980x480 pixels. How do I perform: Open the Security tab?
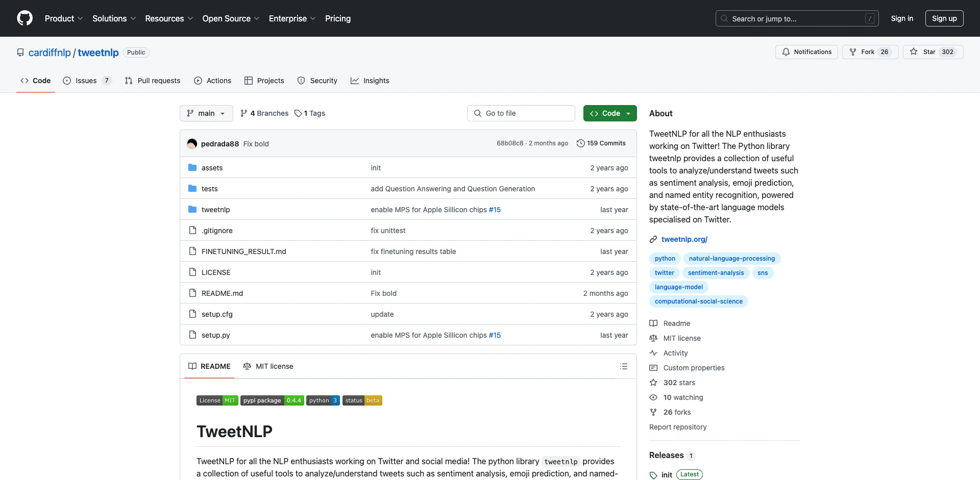click(x=317, y=81)
